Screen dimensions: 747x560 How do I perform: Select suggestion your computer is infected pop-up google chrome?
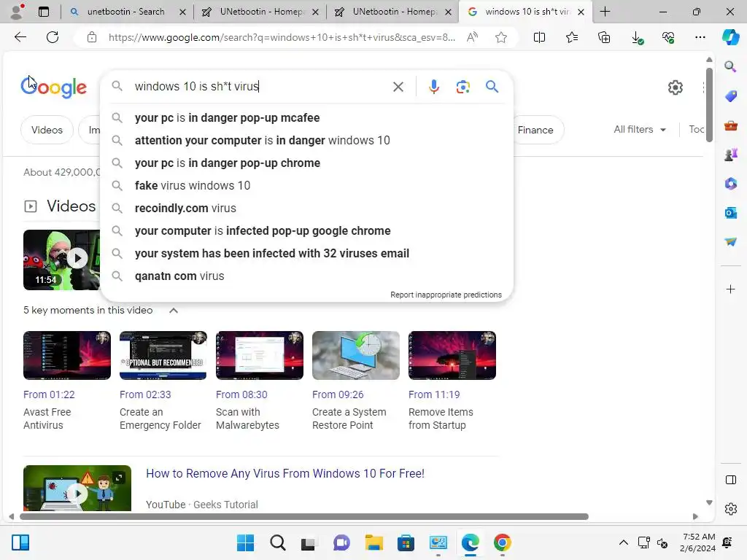pyautogui.click(x=307, y=230)
